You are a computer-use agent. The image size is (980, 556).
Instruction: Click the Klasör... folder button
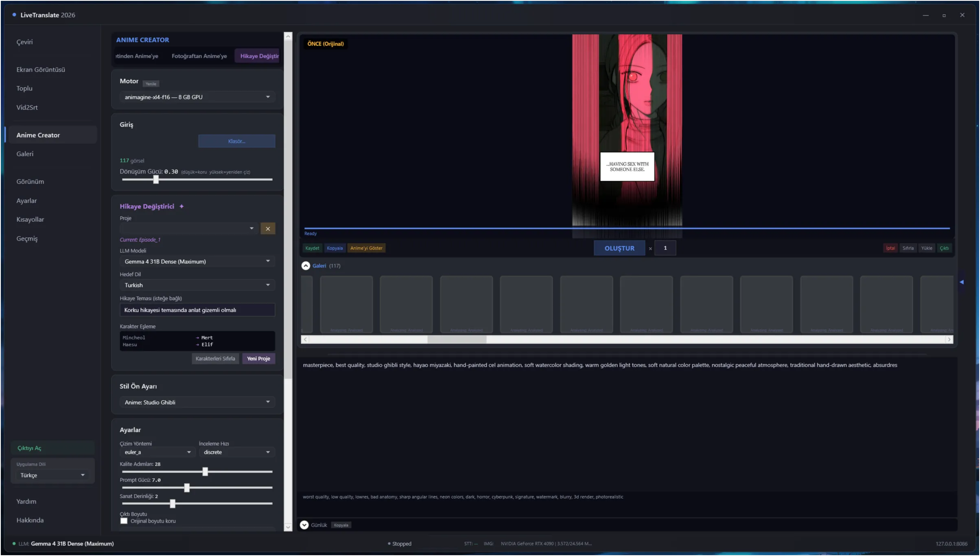[236, 141]
